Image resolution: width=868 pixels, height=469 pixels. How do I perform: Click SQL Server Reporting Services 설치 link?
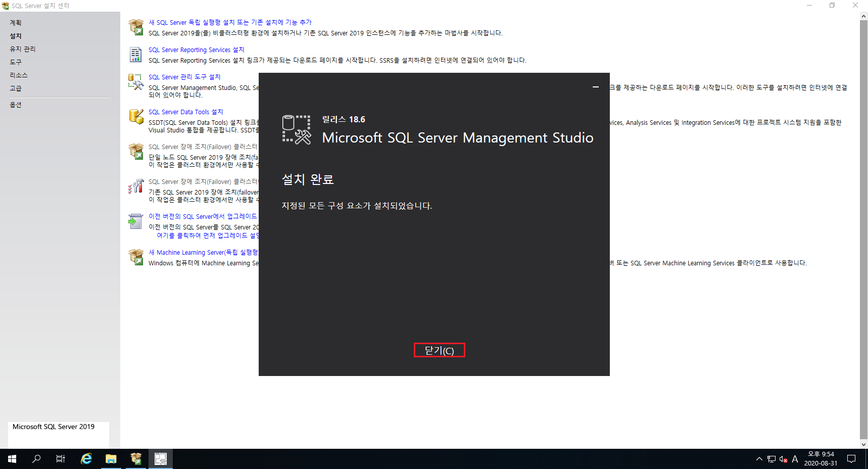(196, 50)
